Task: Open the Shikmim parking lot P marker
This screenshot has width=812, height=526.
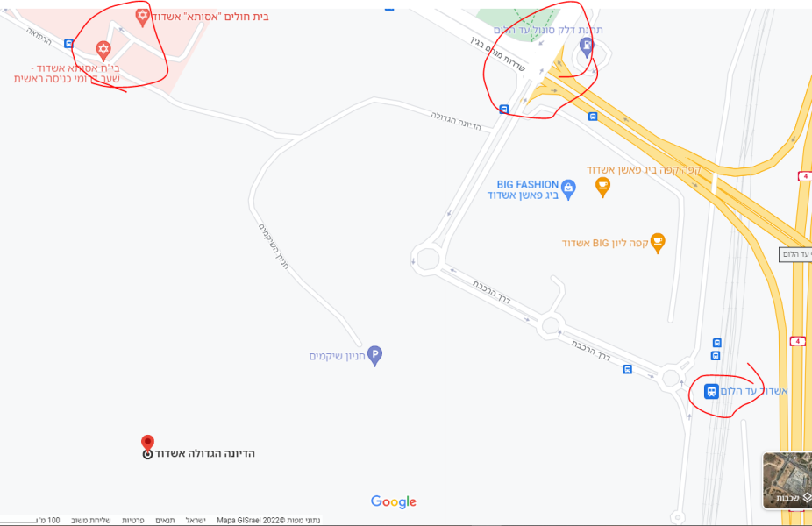Action: click(375, 356)
